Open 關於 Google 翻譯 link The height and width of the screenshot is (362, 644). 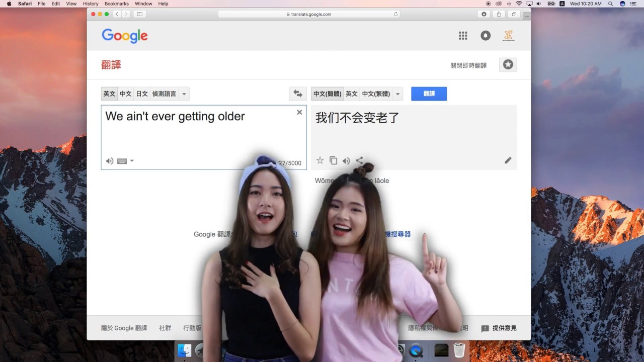point(124,328)
